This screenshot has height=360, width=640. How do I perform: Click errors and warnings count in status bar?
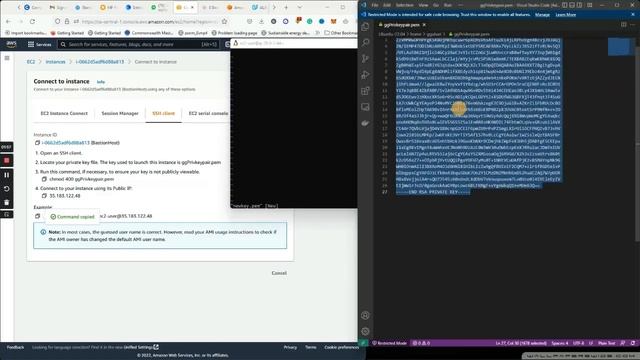pos(421,343)
